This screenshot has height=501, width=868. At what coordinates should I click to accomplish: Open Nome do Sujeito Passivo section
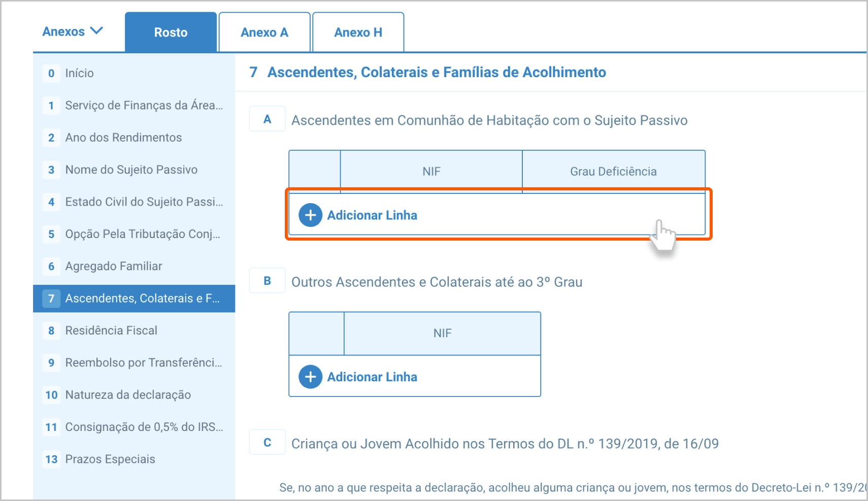[x=131, y=170]
